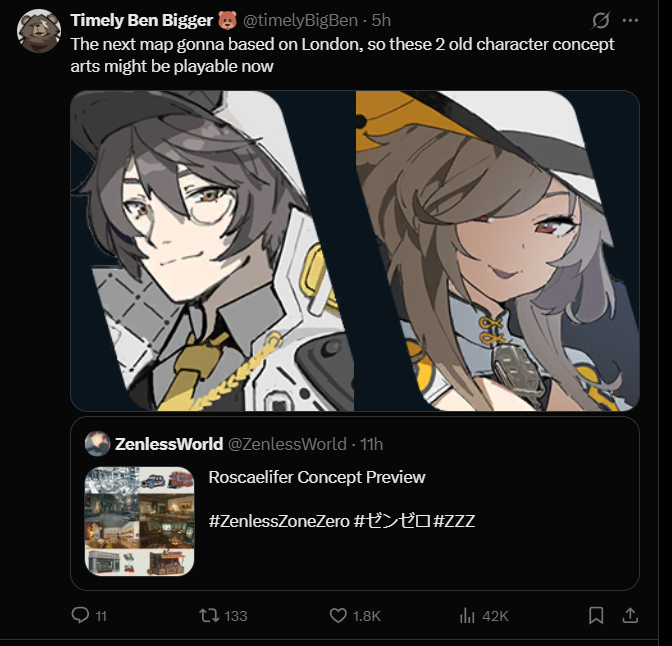Click the Grok explain slashed-circle icon
The height and width of the screenshot is (646, 672).
click(600, 20)
